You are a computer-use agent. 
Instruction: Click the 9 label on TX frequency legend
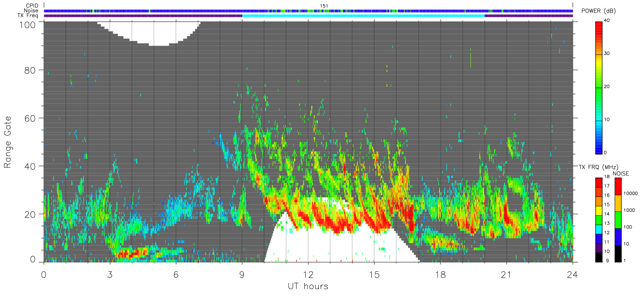607,260
